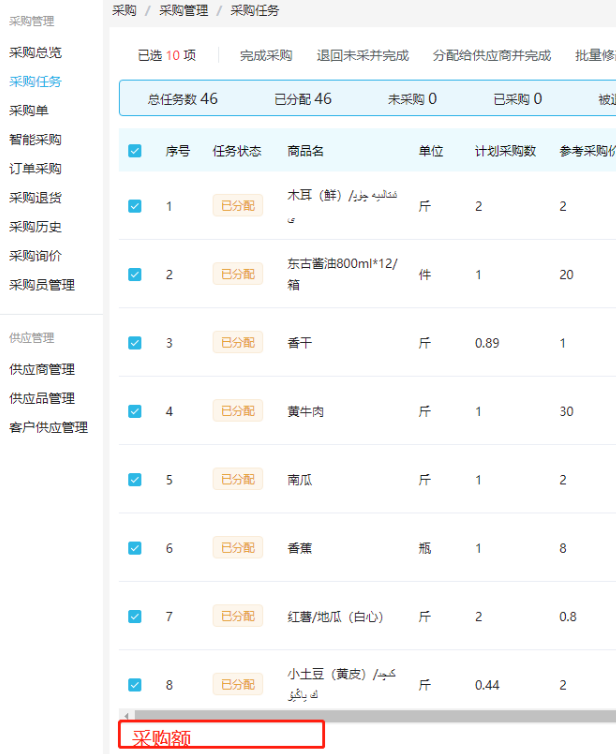Image resolution: width=616 pixels, height=754 pixels.
Task: Click the 采购任务 breadcrumb
Action: 255,11
